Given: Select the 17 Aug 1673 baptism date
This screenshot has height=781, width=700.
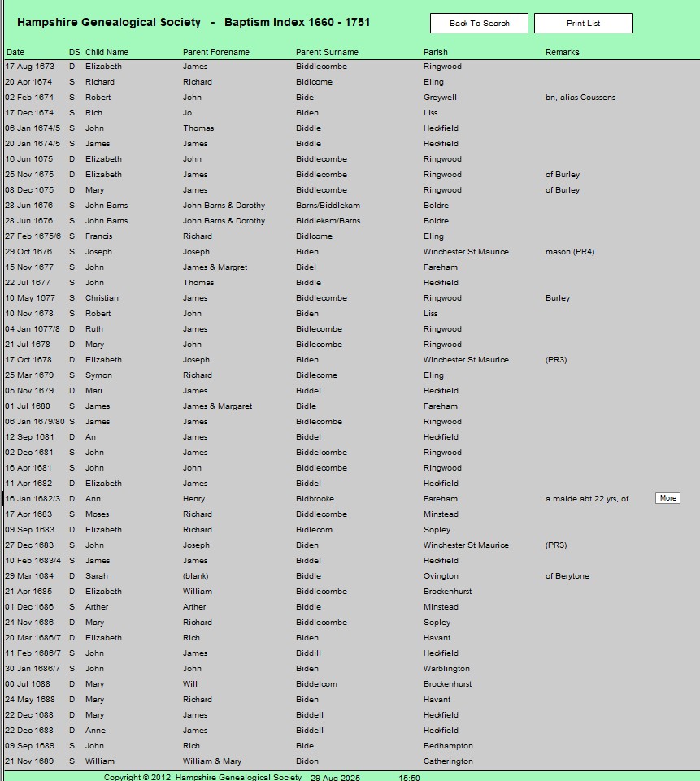Looking at the screenshot, I should point(30,67).
